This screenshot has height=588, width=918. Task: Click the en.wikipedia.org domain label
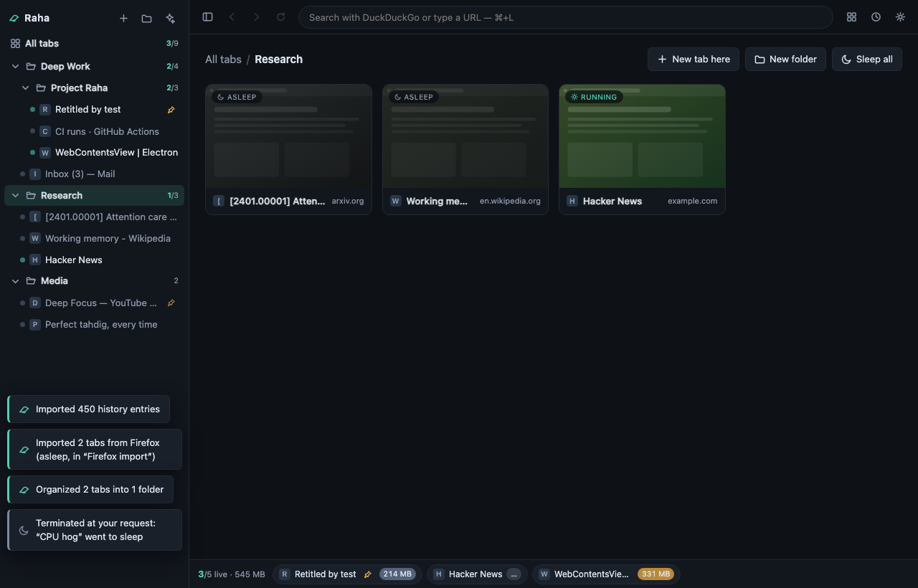tap(510, 201)
